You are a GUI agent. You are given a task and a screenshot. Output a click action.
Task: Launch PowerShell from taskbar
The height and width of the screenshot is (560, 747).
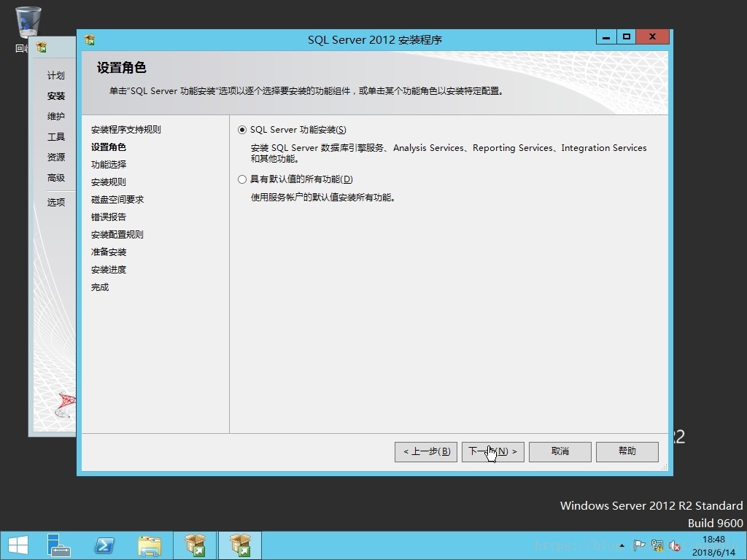pos(104,545)
